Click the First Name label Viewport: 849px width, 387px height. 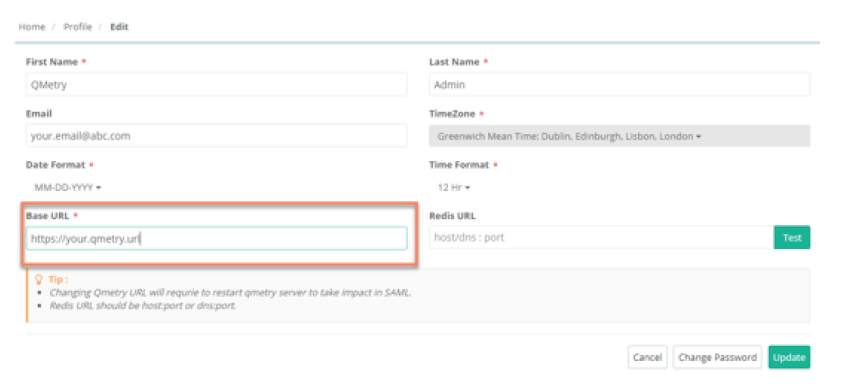[52, 62]
